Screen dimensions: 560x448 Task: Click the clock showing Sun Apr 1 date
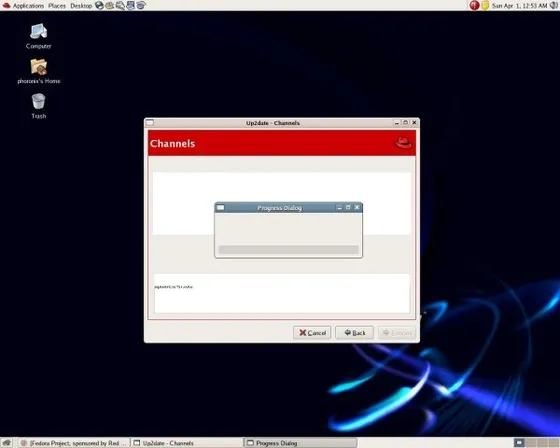pyautogui.click(x=519, y=6)
